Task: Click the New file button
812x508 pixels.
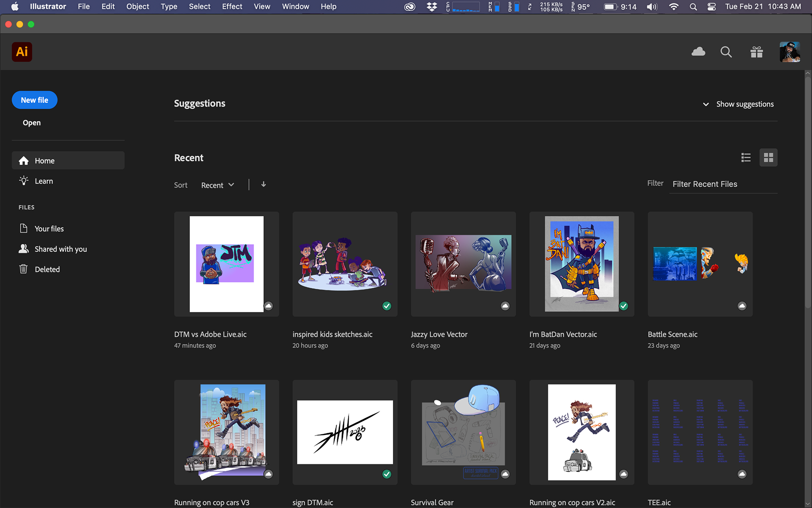Action: (x=35, y=100)
